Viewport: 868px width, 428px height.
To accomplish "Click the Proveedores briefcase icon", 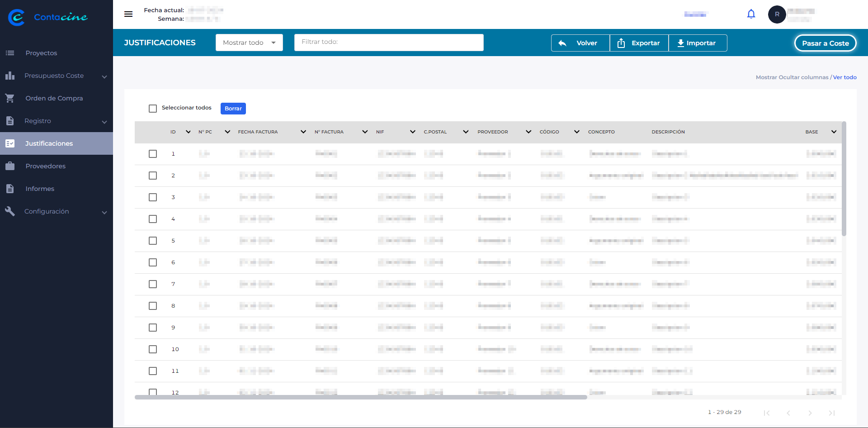I will [10, 166].
